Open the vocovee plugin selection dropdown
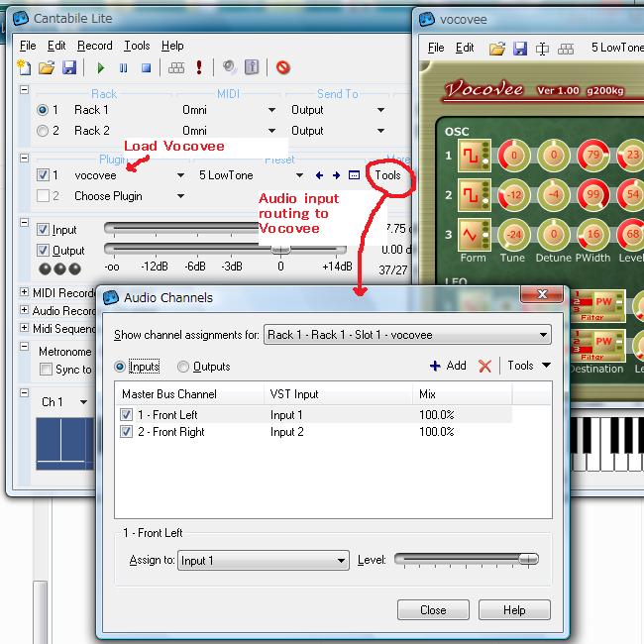This screenshot has height=644, width=644. [x=180, y=175]
